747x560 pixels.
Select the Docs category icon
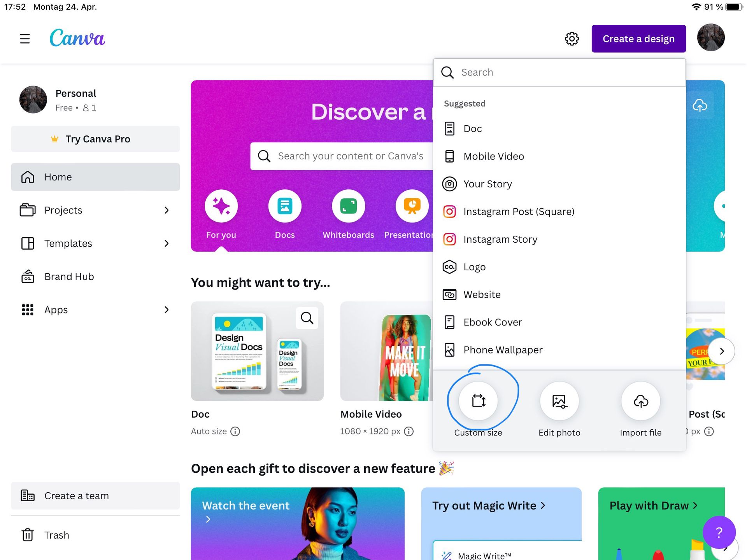[x=285, y=206]
